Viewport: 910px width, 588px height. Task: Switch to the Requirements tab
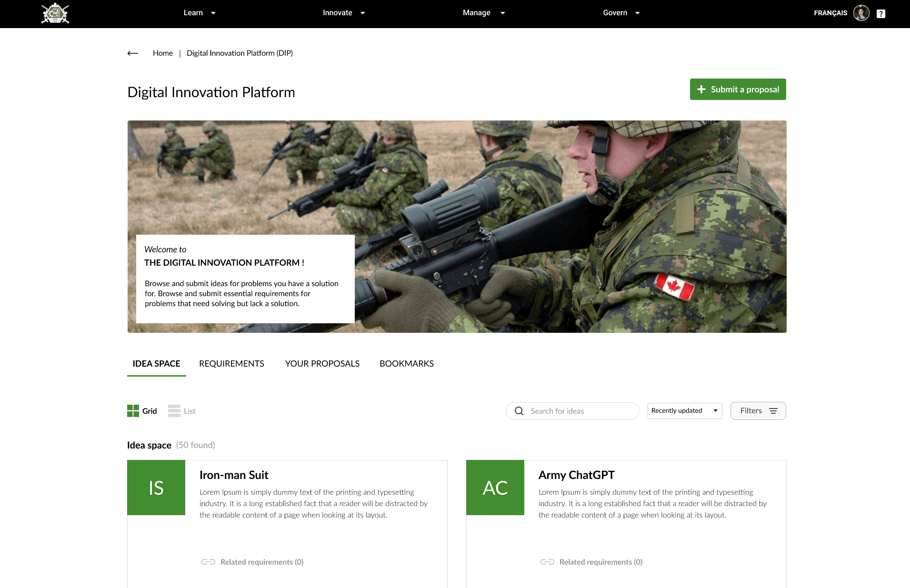point(231,364)
